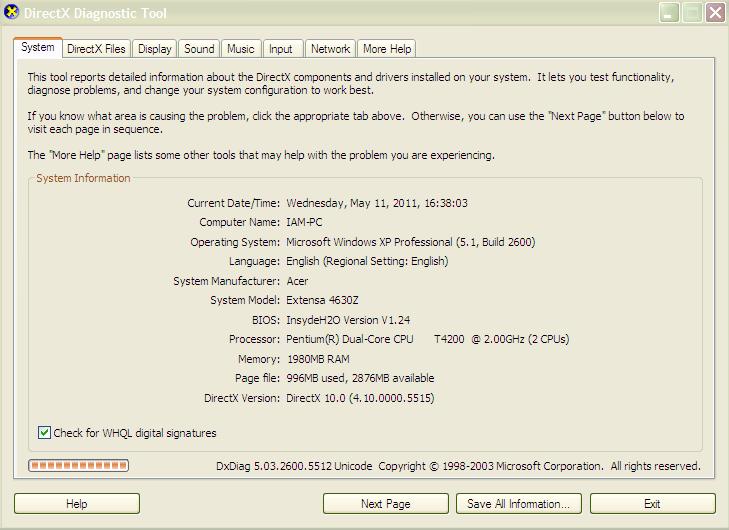Close the DirectX Diagnostic Tool window
Image resolution: width=729 pixels, height=530 pixels.
[716, 13]
